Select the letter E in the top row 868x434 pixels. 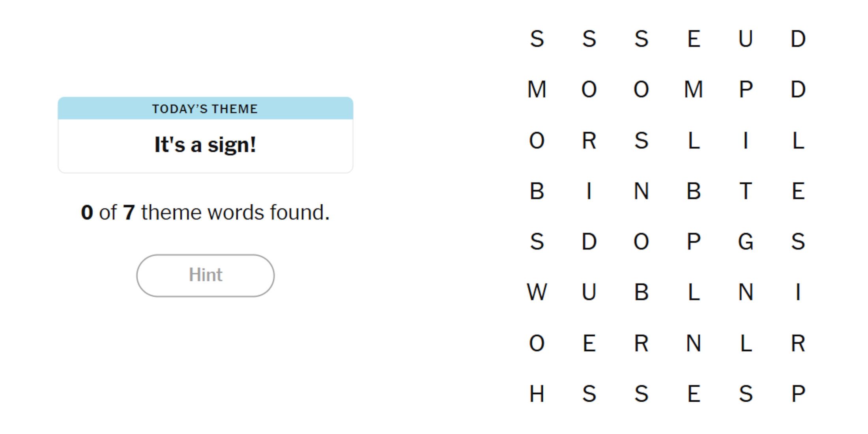pyautogui.click(x=694, y=39)
